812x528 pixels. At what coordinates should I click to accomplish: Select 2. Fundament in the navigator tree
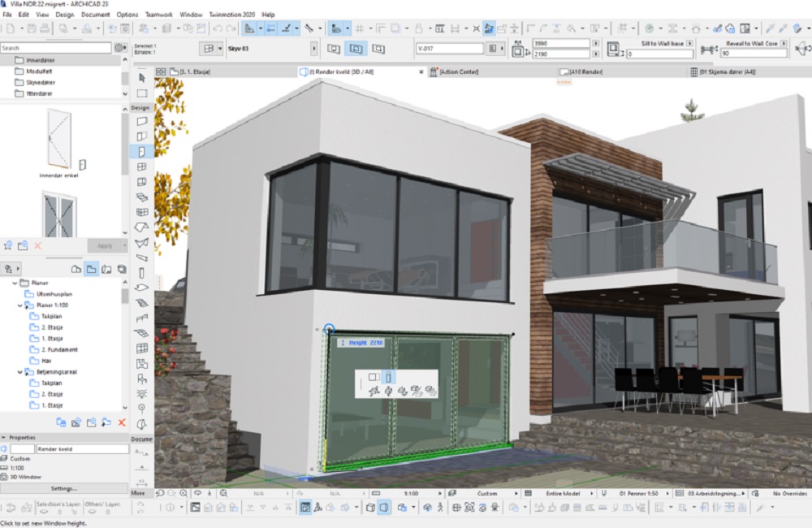[59, 350]
